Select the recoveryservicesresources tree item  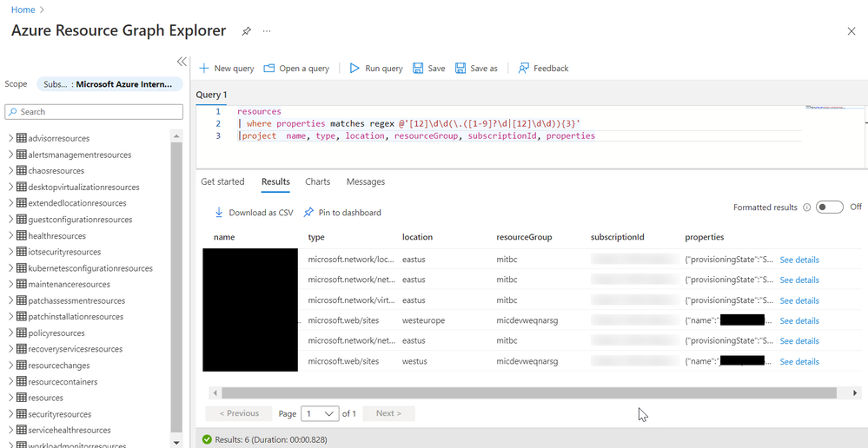pyautogui.click(x=76, y=349)
